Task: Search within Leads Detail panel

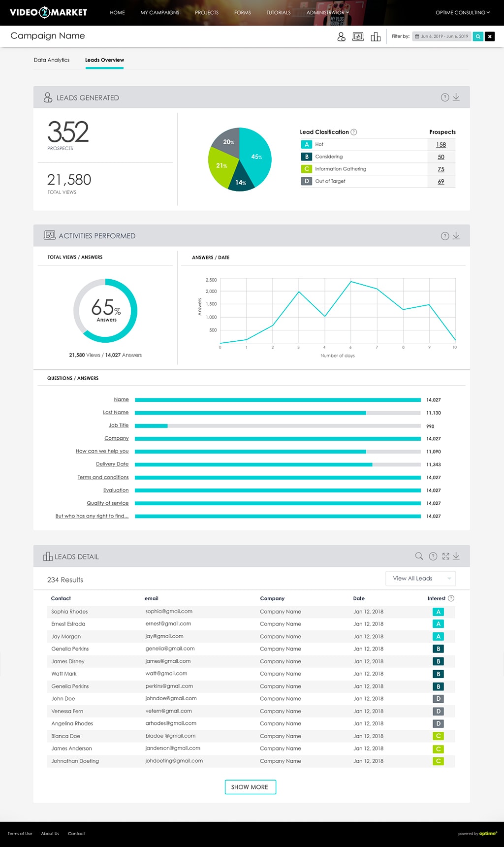Action: coord(419,556)
